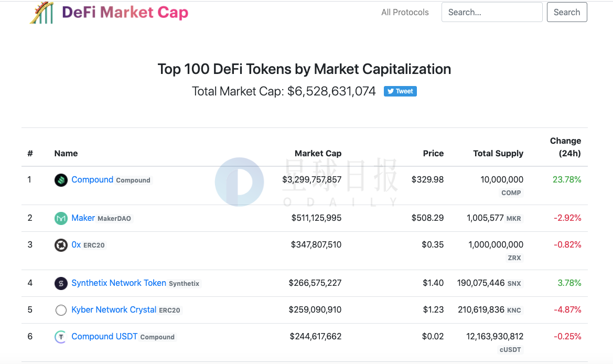Open the DeFi Market Cap home link
Screen dimensions: 613x364
click(x=125, y=13)
